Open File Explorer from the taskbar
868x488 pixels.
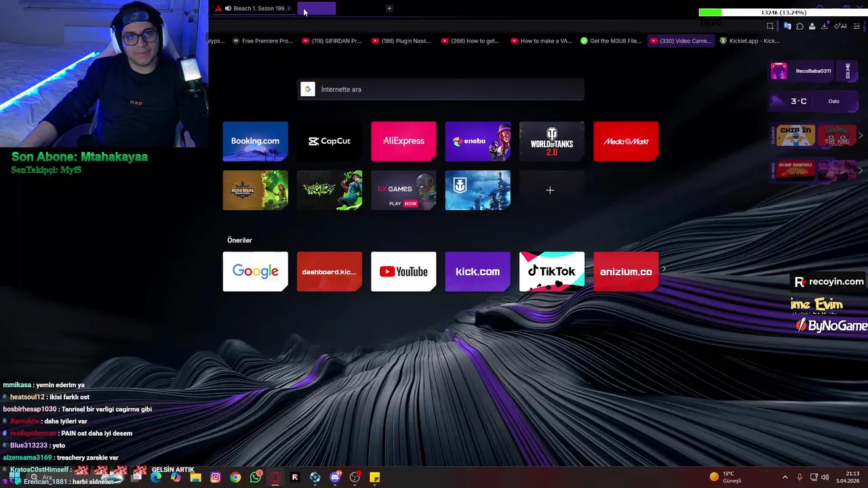pos(195,477)
